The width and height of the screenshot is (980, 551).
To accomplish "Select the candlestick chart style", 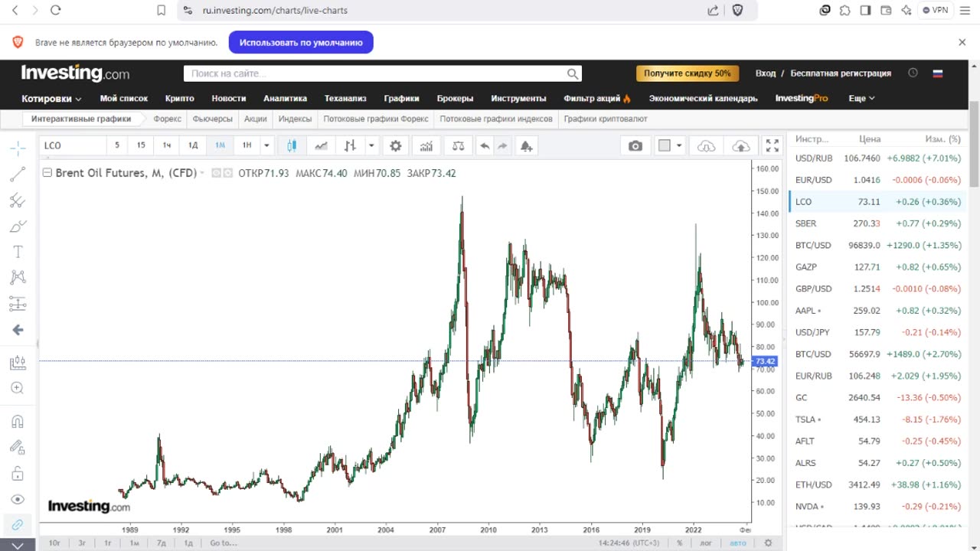I will pos(292,145).
